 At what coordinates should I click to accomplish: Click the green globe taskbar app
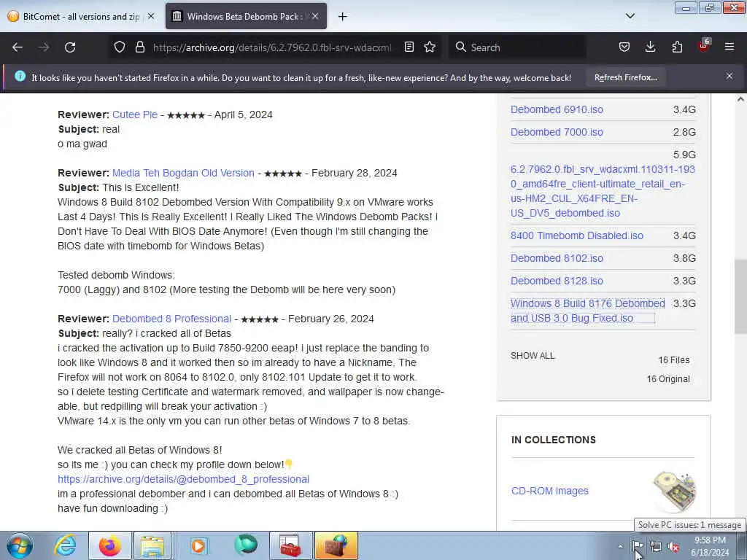point(246,545)
